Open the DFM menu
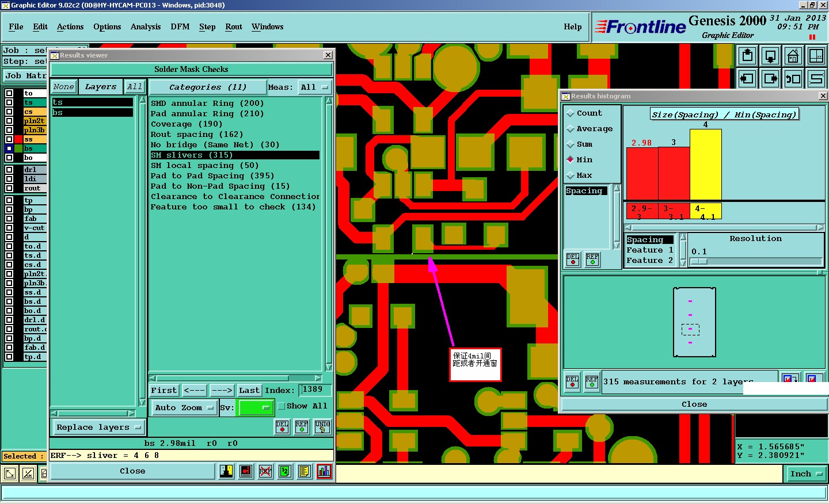 (180, 27)
